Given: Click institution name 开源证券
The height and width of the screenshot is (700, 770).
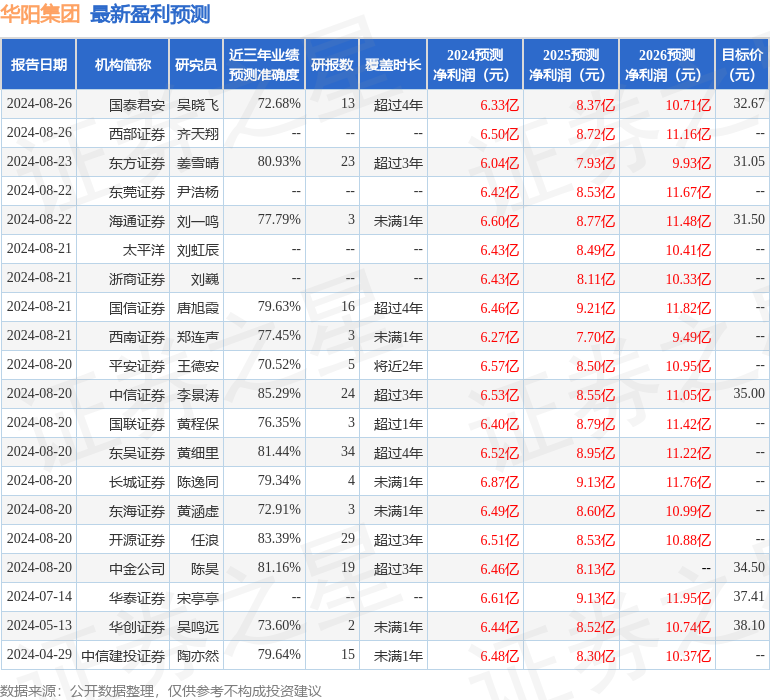Looking at the screenshot, I should 137,539.
